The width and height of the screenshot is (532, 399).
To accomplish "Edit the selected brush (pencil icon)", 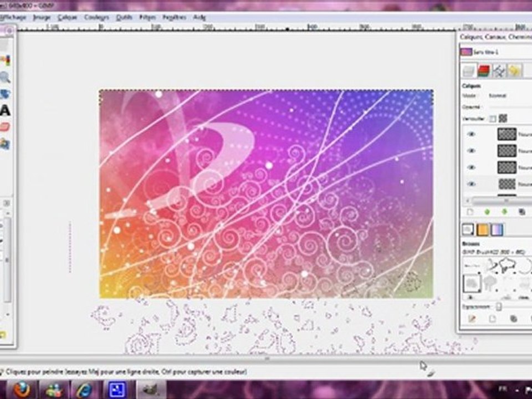I will (x=472, y=319).
